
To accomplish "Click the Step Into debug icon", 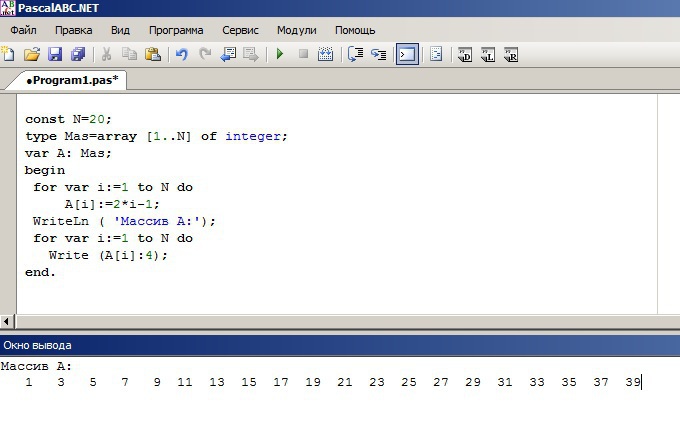I will pyautogui.click(x=379, y=55).
